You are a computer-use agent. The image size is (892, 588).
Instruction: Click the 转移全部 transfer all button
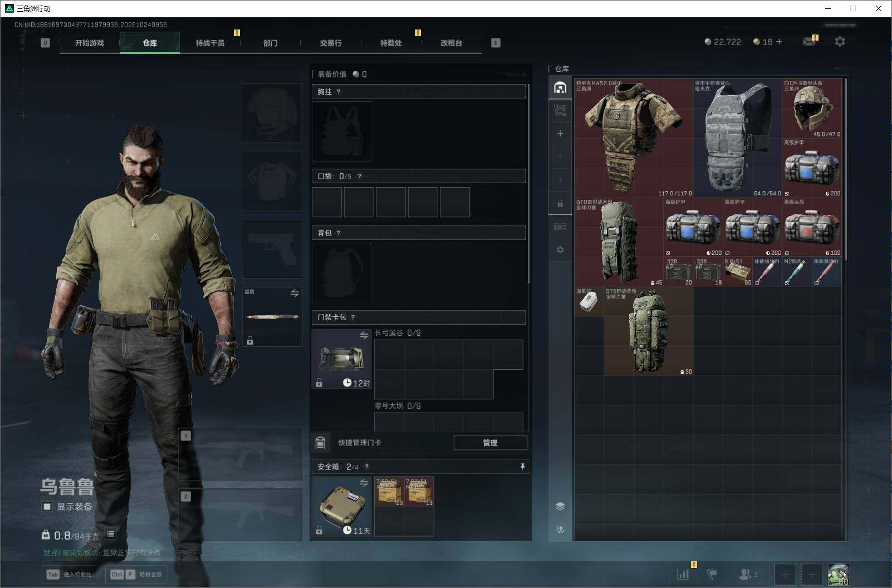(x=136, y=574)
